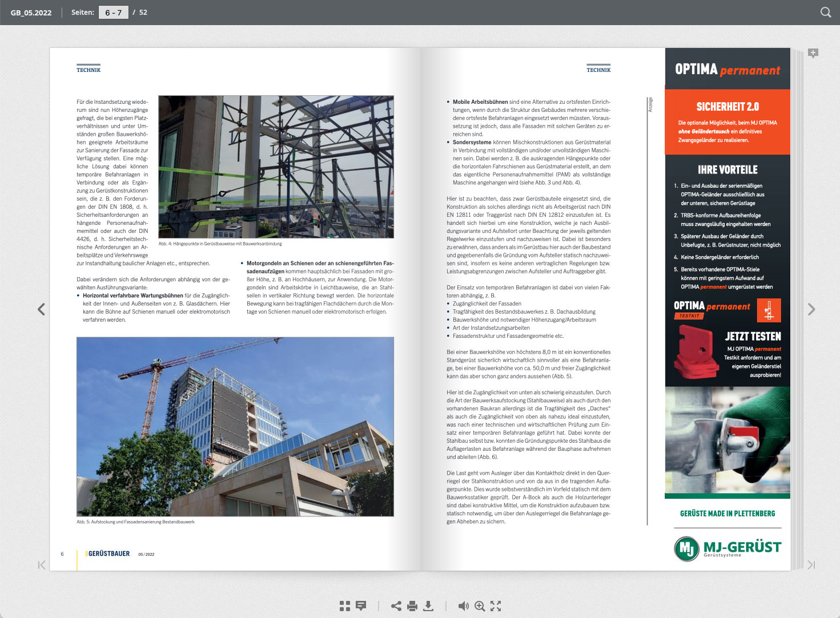Click the scaffolding photo Abb. 4
The width and height of the screenshot is (840, 618).
pos(276,167)
